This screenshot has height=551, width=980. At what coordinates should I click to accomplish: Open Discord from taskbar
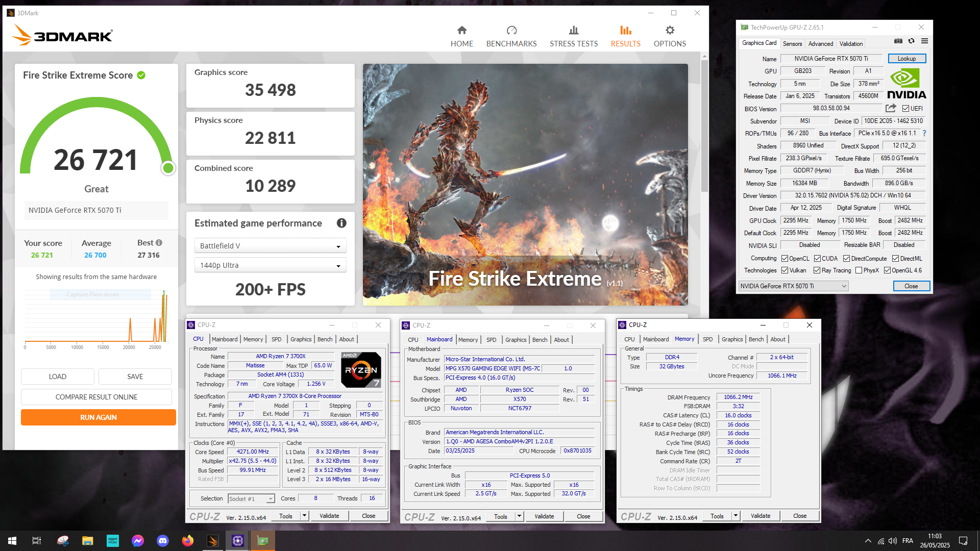[x=163, y=541]
